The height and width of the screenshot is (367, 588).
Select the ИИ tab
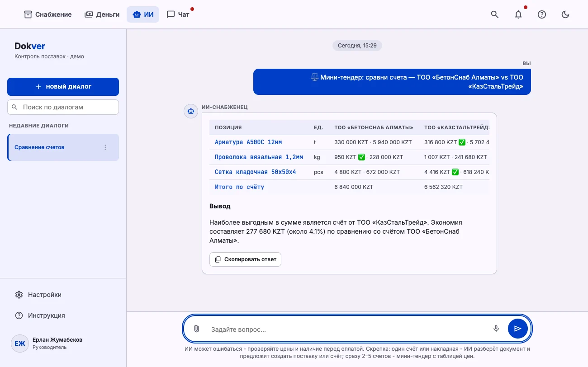[143, 14]
